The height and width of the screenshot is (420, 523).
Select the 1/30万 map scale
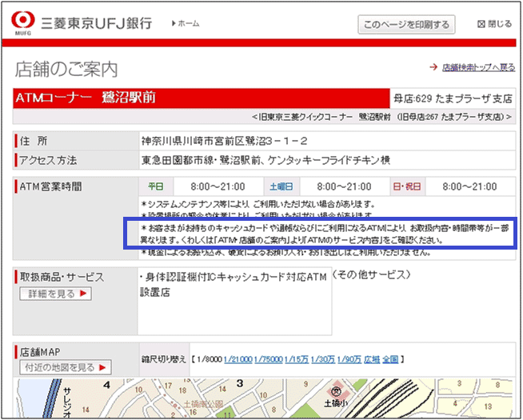324,360
